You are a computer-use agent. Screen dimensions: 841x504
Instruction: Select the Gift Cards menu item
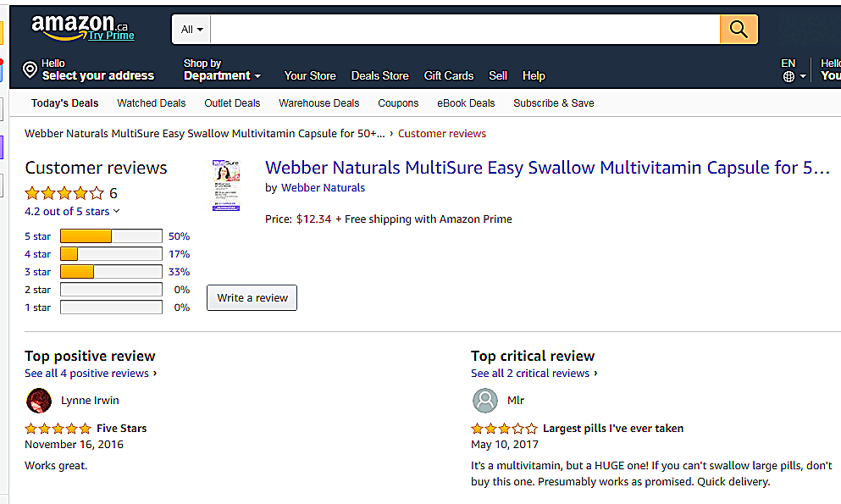tap(449, 75)
